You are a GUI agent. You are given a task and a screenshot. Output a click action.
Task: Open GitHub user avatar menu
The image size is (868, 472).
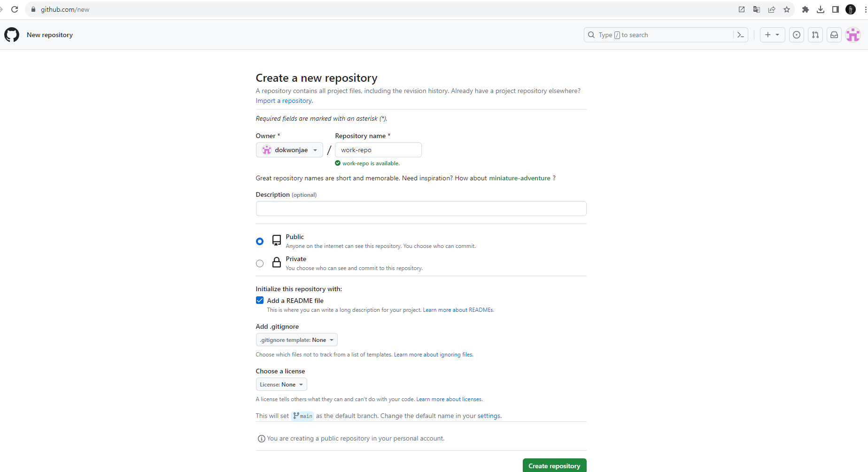[853, 35]
